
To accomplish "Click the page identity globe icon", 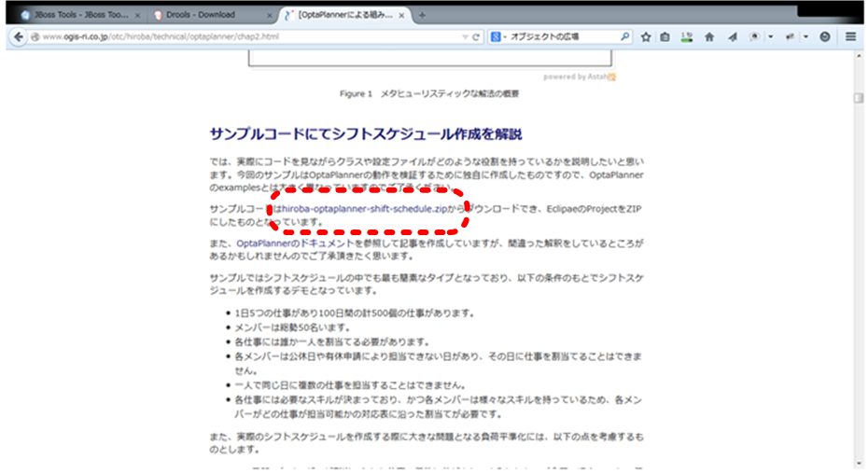I will click(x=35, y=37).
